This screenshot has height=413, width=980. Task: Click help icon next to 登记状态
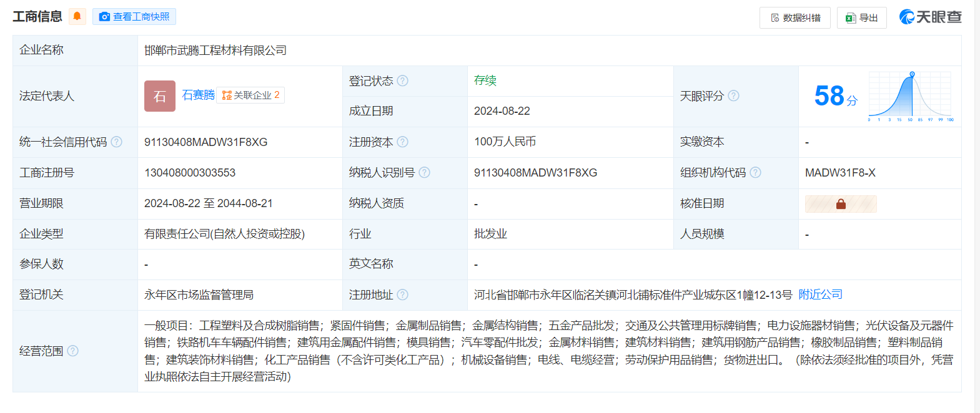tap(403, 80)
